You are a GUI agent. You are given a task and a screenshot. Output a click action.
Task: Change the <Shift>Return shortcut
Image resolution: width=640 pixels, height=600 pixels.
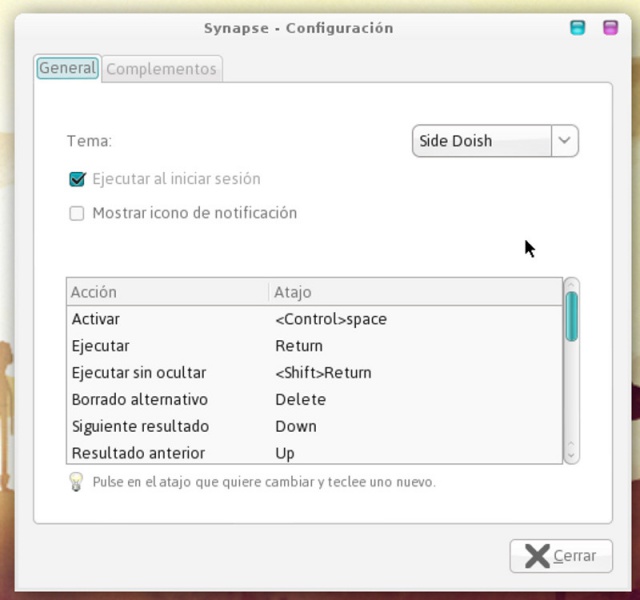[323, 373]
